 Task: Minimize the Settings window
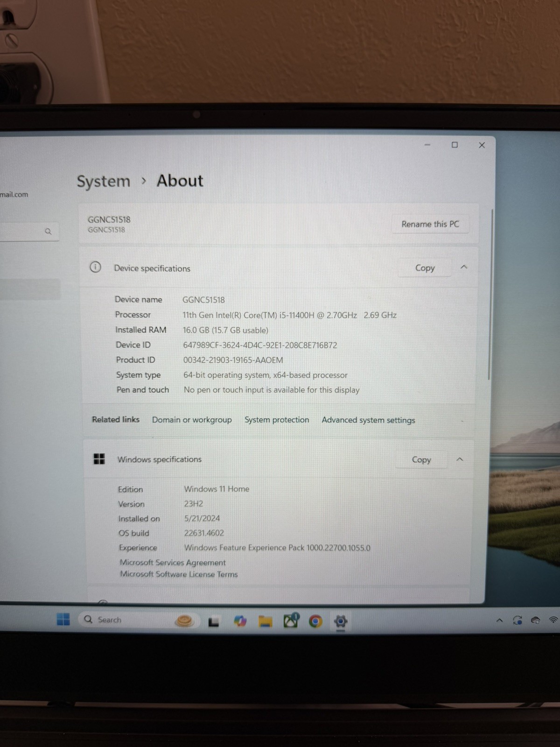point(427,145)
